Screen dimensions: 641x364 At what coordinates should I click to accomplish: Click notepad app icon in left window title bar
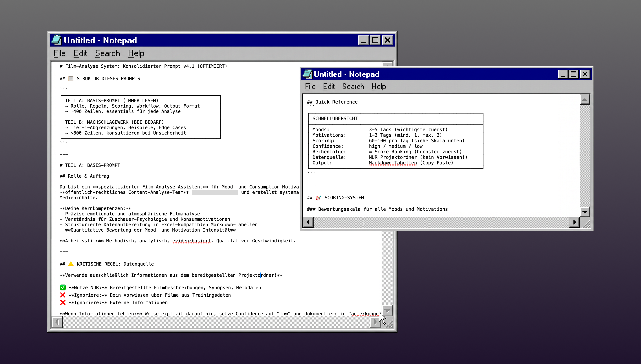[x=56, y=40]
